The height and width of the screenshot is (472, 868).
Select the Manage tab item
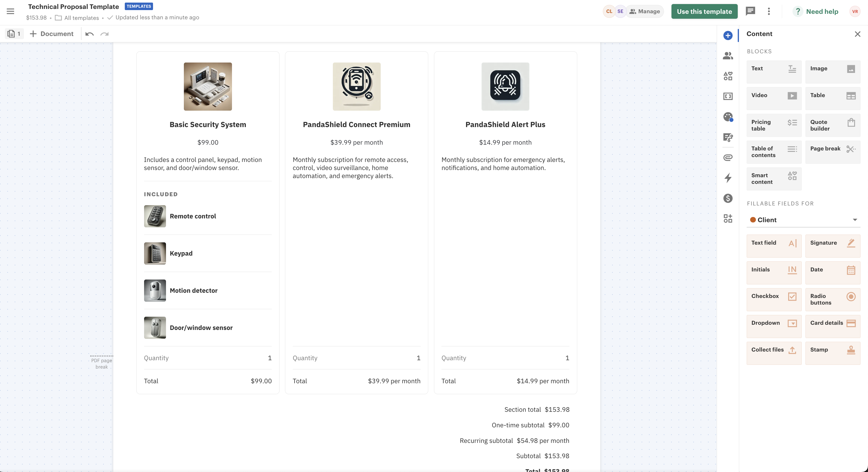coord(645,11)
